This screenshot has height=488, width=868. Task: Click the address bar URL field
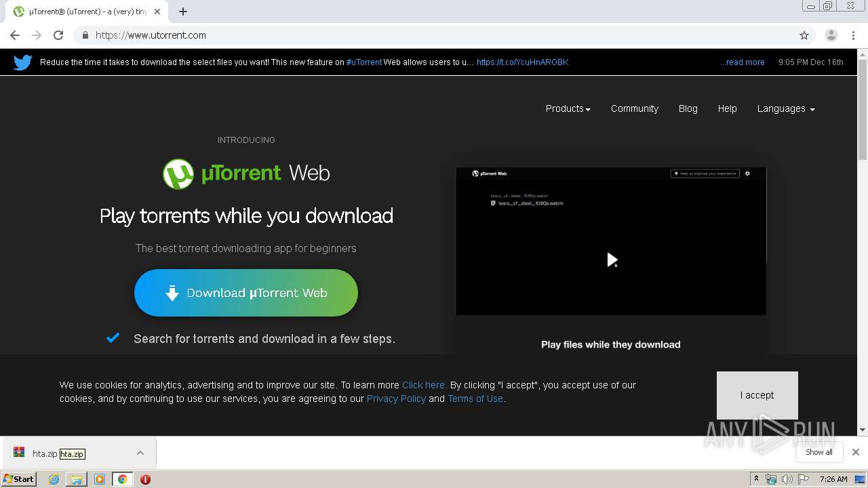(x=434, y=35)
